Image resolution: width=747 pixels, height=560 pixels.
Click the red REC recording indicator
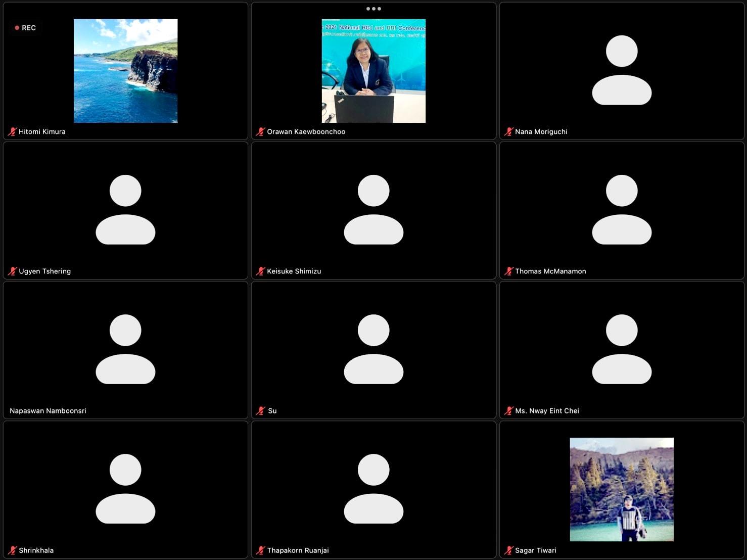pos(25,28)
